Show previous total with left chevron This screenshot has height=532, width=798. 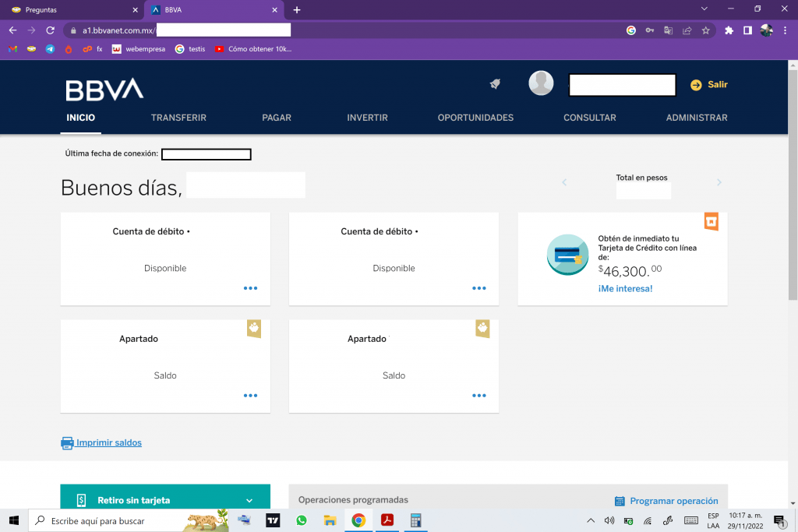pos(564,182)
